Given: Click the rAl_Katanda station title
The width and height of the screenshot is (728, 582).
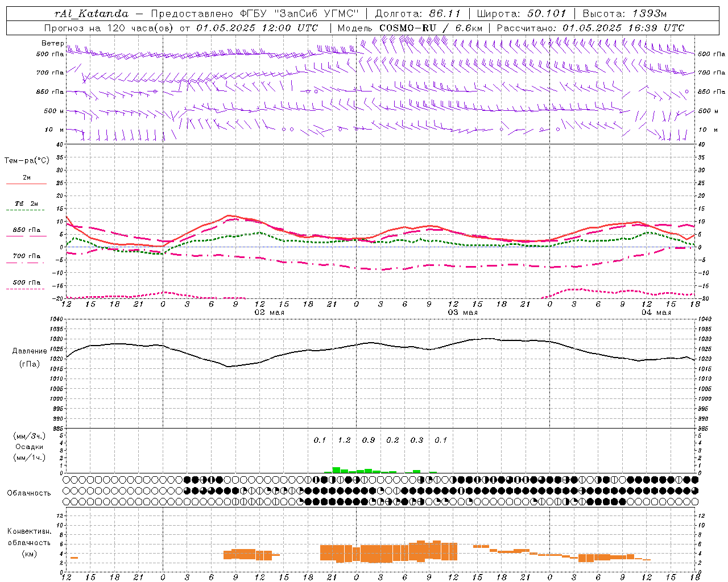Looking at the screenshot, I should coord(92,14).
